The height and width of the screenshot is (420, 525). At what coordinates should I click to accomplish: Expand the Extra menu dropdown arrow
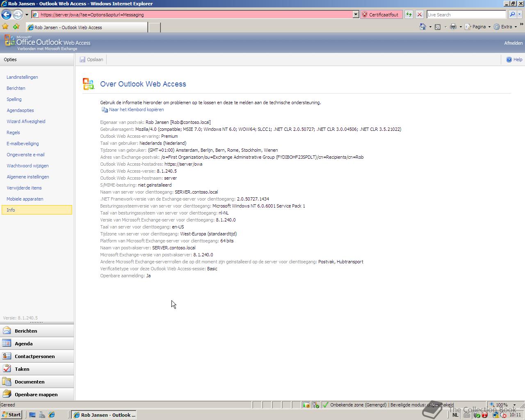click(516, 27)
